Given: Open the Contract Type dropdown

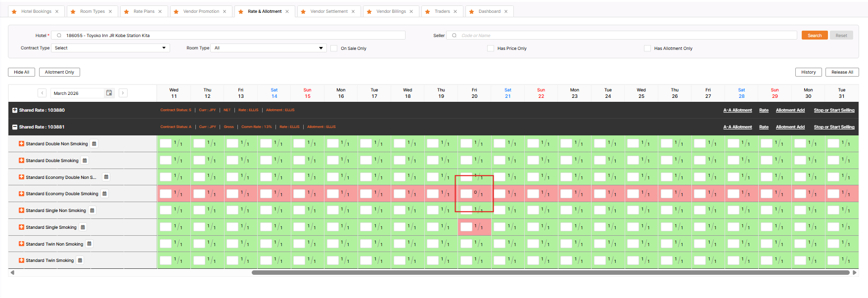Looking at the screenshot, I should point(110,48).
